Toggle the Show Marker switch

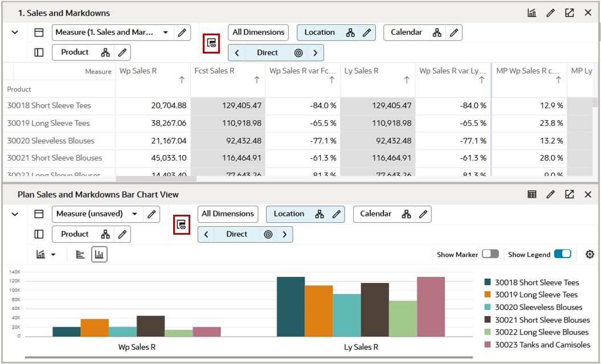490,254
